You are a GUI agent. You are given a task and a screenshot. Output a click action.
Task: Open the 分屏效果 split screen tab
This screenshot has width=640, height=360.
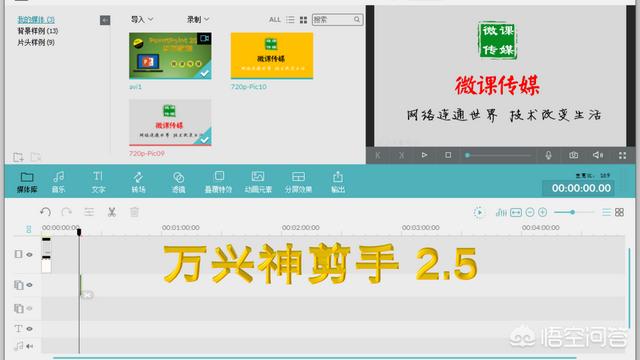[x=298, y=182]
